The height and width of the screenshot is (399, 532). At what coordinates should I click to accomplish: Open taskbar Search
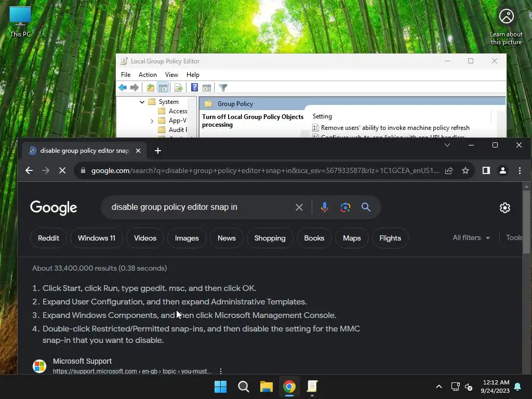click(243, 387)
